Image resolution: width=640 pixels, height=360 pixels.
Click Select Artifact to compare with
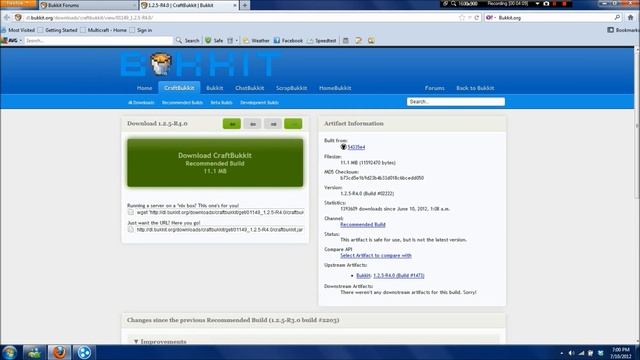(x=376, y=256)
